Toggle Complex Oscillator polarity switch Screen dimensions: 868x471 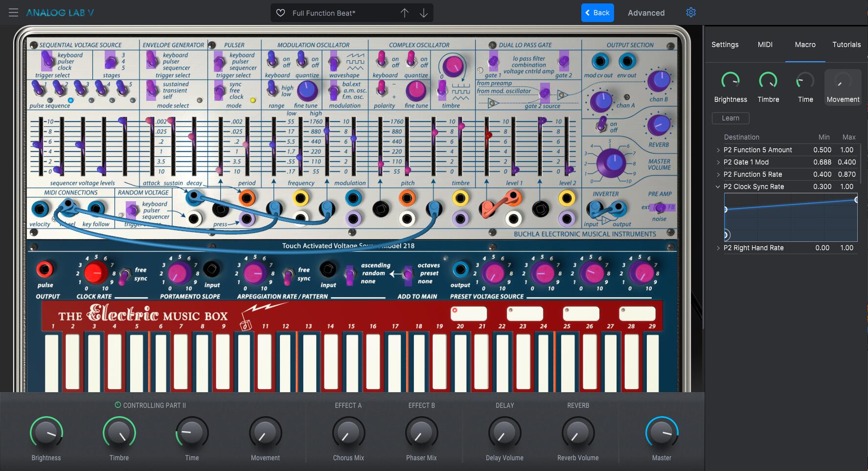(x=381, y=89)
